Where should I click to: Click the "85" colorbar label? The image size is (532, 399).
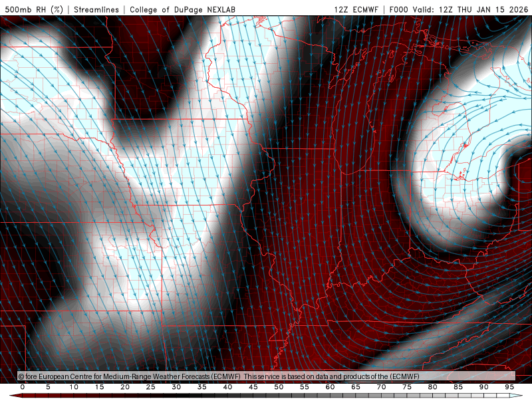(458, 387)
